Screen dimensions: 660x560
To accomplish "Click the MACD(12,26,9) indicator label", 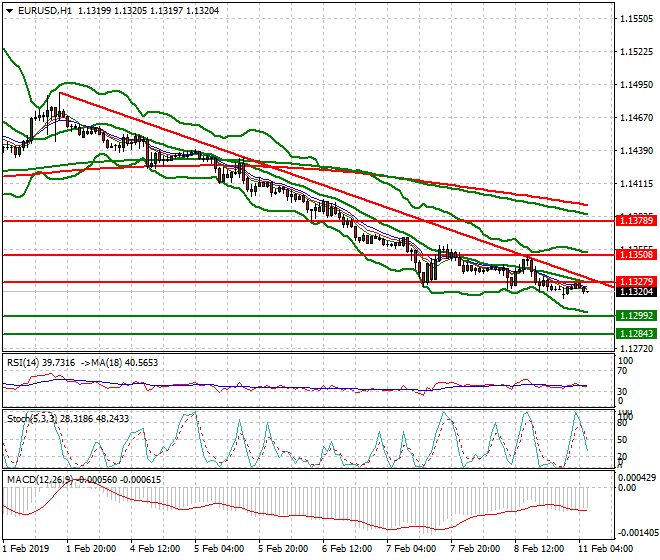I will (40, 480).
